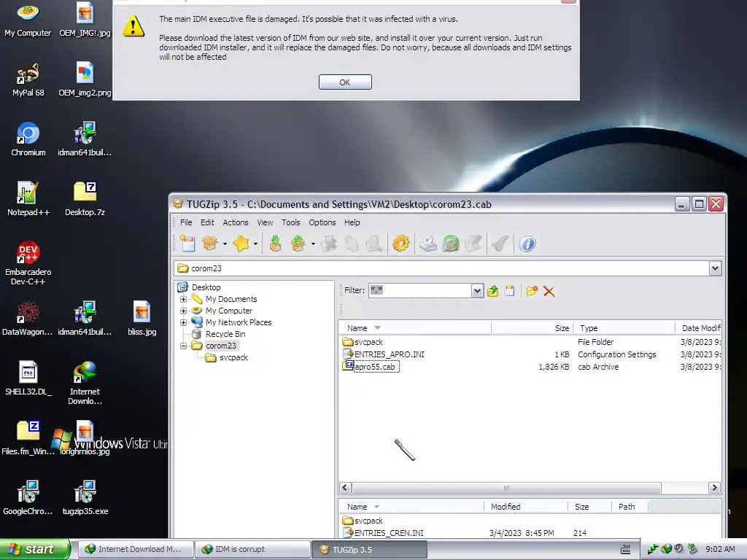Open the Edit menu in TUGZip
Image resolution: width=747 pixels, height=560 pixels.
point(207,222)
